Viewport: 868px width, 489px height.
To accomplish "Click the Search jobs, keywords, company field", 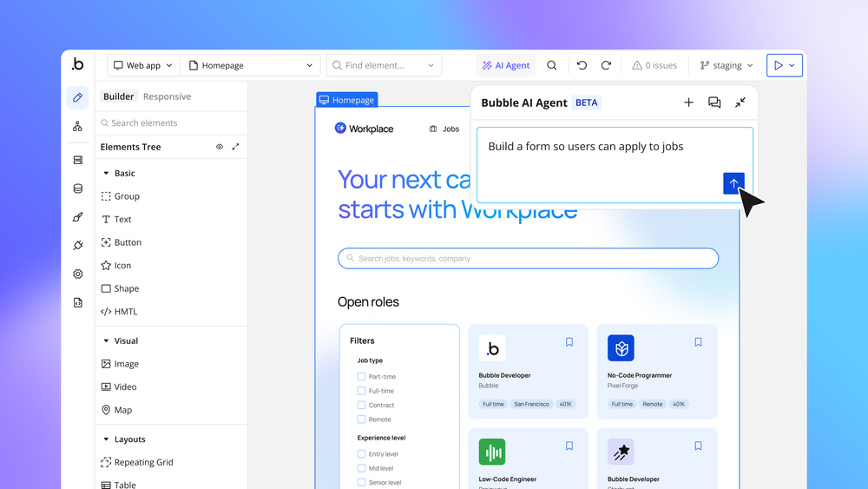I will click(x=528, y=258).
